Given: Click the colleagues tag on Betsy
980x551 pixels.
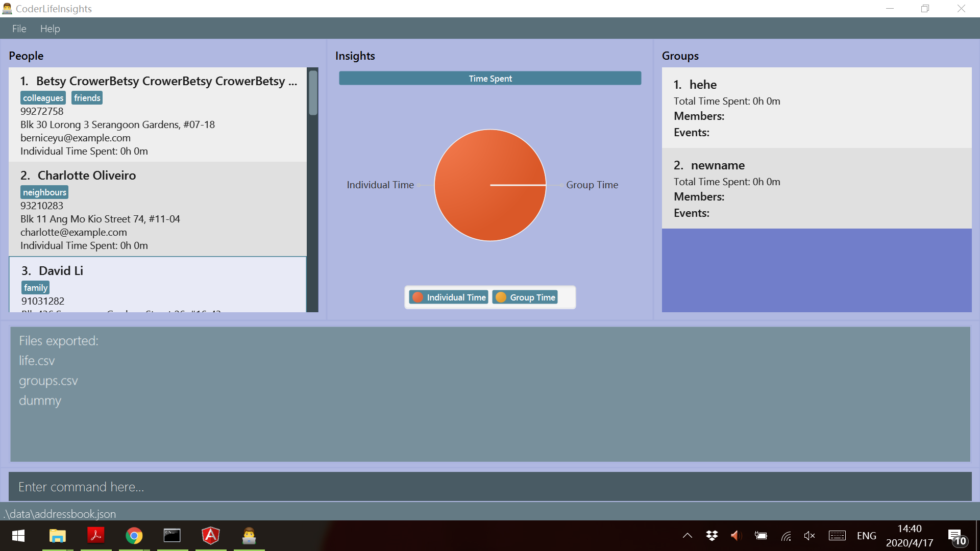Looking at the screenshot, I should [x=43, y=98].
